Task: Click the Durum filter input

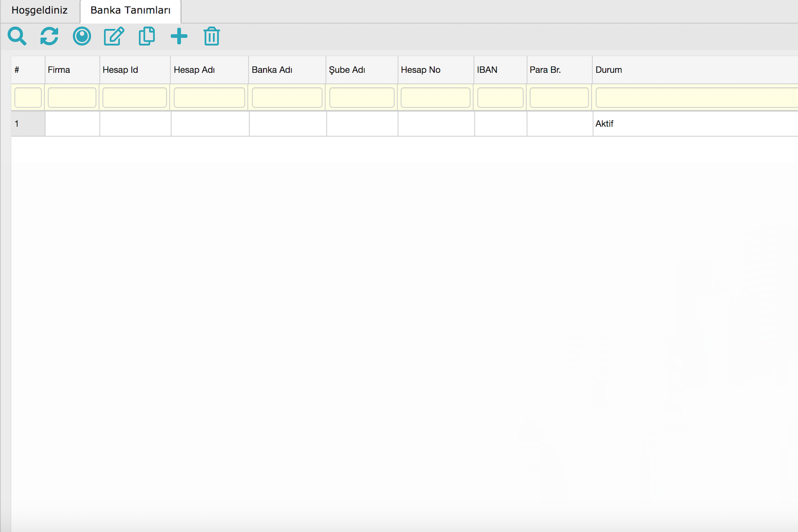Action: (696, 98)
